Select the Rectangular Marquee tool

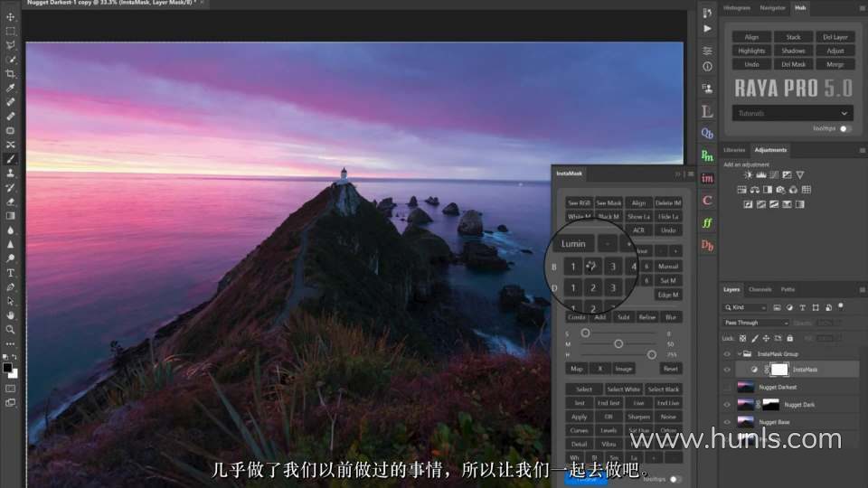[x=11, y=32]
